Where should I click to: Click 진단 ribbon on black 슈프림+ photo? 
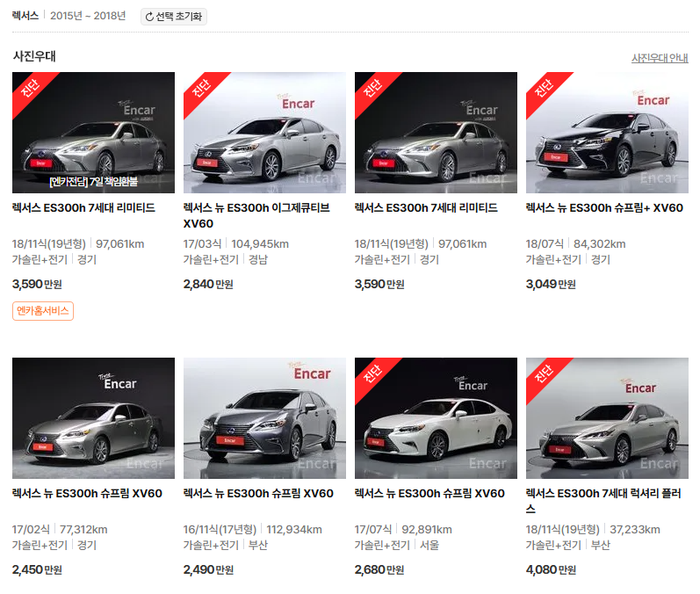pos(544,90)
